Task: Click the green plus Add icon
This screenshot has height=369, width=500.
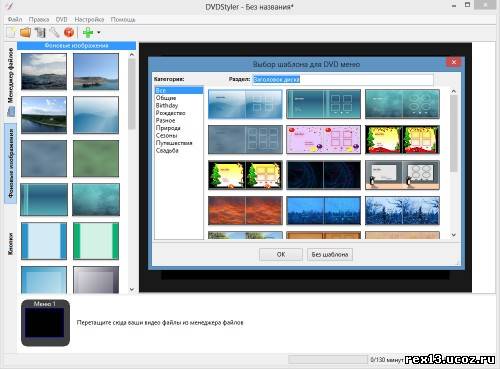Action: point(88,32)
